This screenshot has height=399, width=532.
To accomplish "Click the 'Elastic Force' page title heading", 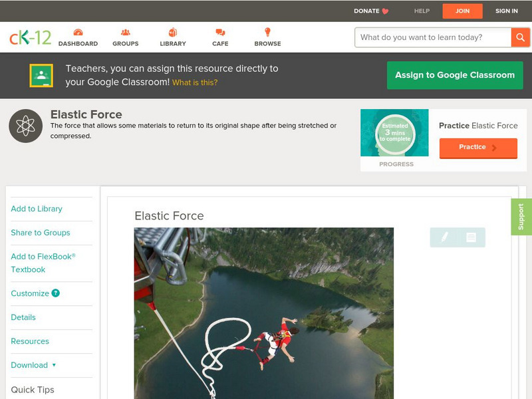I will pos(86,114).
